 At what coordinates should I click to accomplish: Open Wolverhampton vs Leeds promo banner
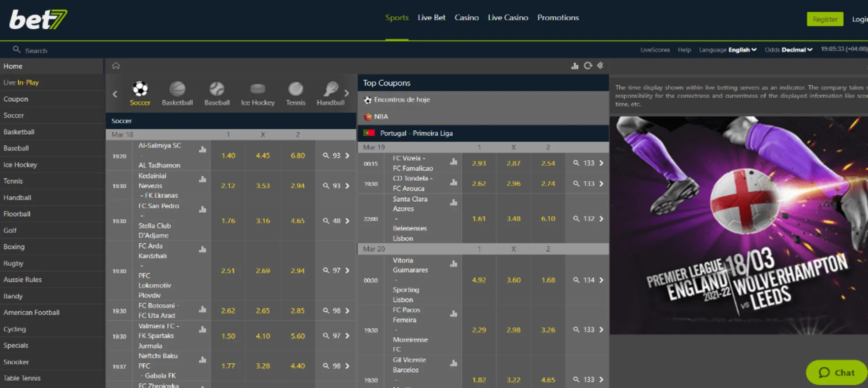click(739, 225)
